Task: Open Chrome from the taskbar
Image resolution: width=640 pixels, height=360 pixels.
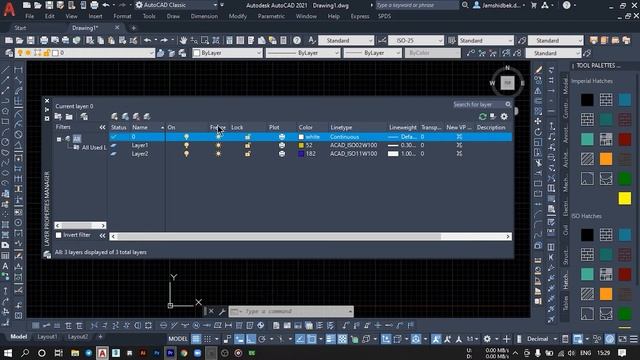Action: pos(184,353)
